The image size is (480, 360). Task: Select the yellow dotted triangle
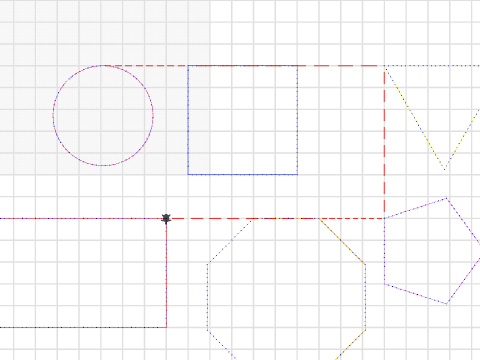point(433,117)
